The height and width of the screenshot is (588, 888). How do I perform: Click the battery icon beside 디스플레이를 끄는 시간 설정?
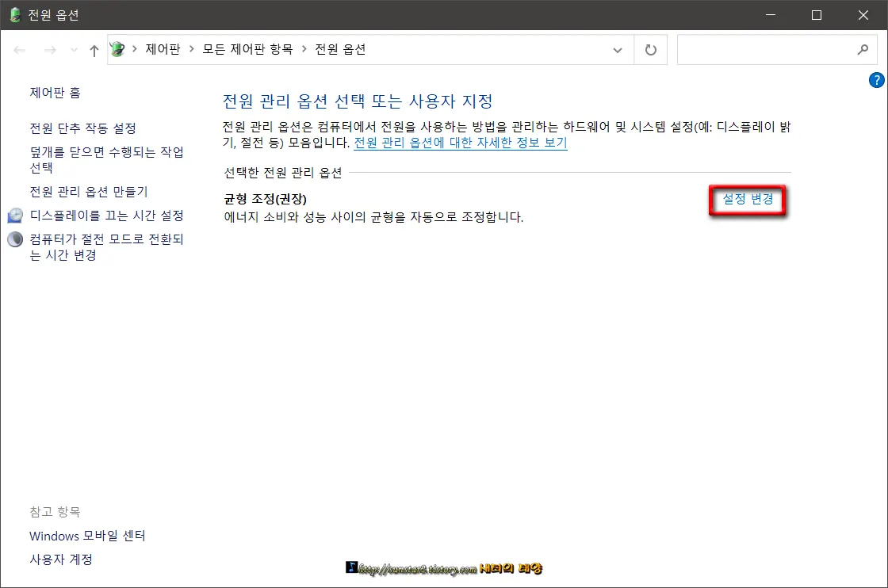point(14,215)
